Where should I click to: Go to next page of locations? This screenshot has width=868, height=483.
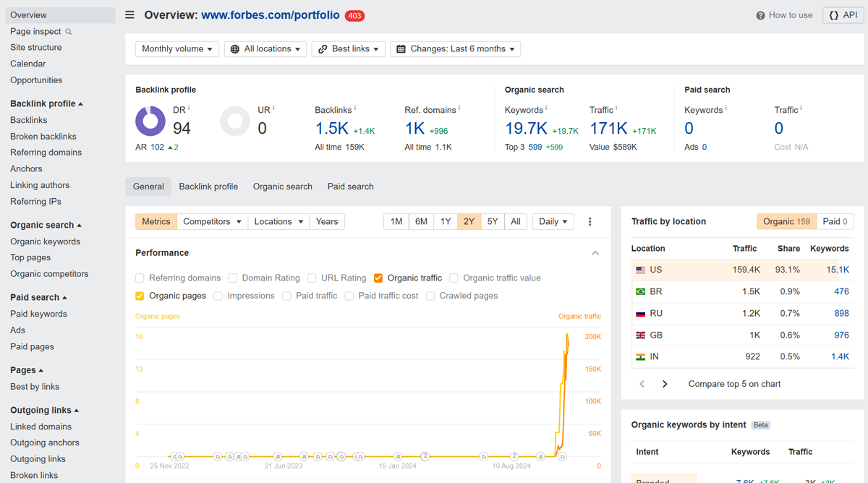click(x=665, y=384)
